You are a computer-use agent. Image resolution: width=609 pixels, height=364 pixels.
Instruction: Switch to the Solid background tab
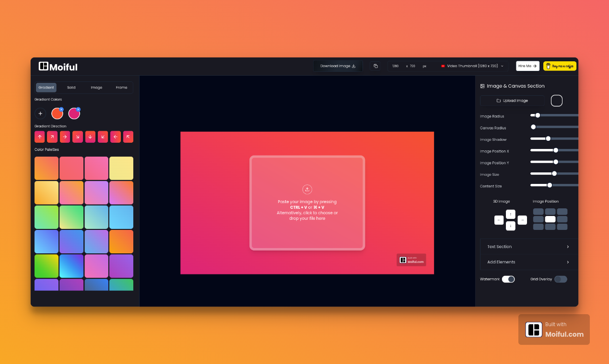click(71, 87)
